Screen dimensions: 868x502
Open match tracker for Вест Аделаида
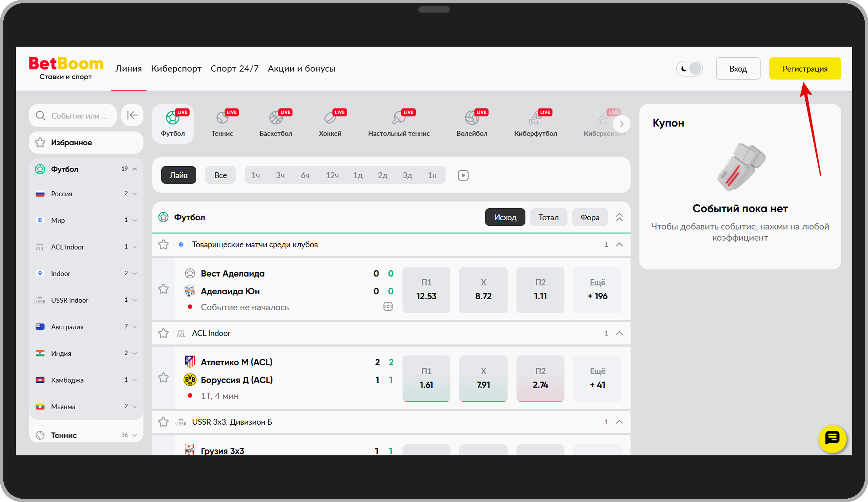[x=388, y=307]
